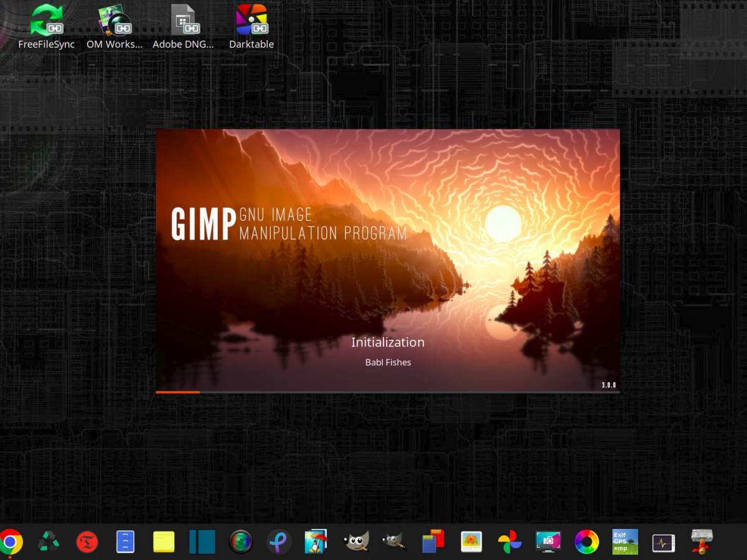Screen dimensions: 747x560
Task: Click the first GIMP Wilber icon in the dock
Action: (356, 542)
